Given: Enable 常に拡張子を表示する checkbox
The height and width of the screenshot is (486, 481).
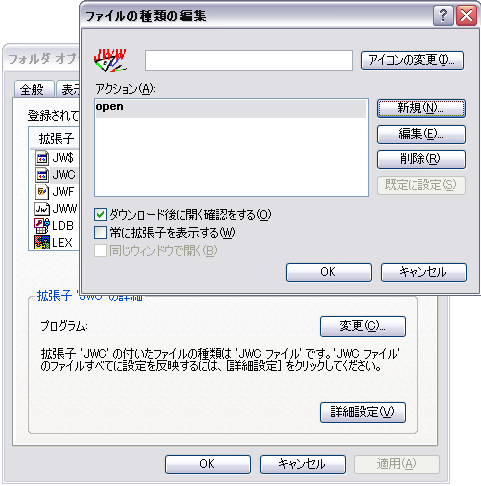Looking at the screenshot, I should 100,233.
